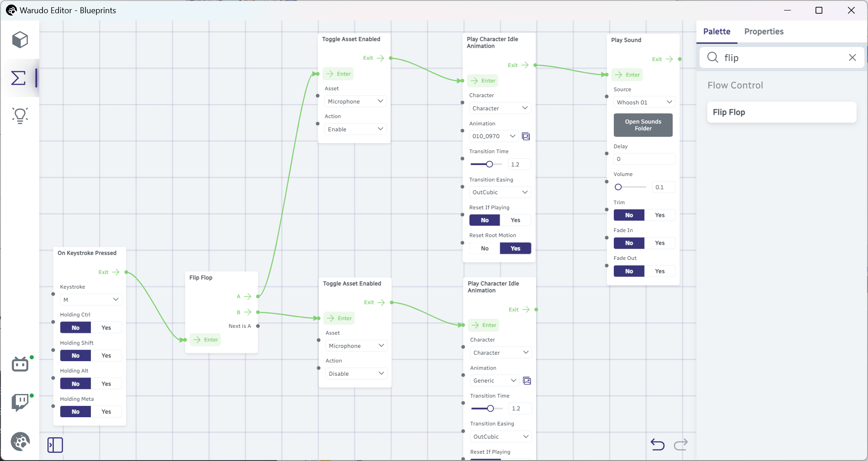
Task: Click the Flow Control category heading
Action: [x=735, y=85]
